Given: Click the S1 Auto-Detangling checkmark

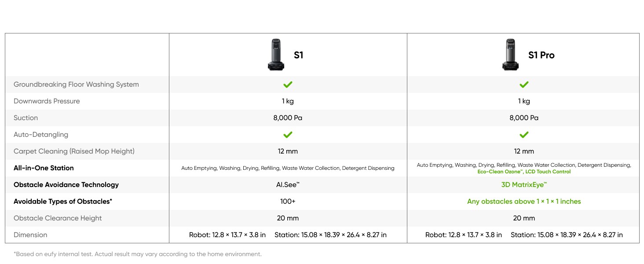Looking at the screenshot, I should point(288,135).
